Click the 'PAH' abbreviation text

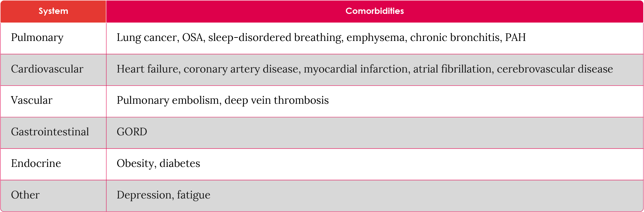point(515,37)
